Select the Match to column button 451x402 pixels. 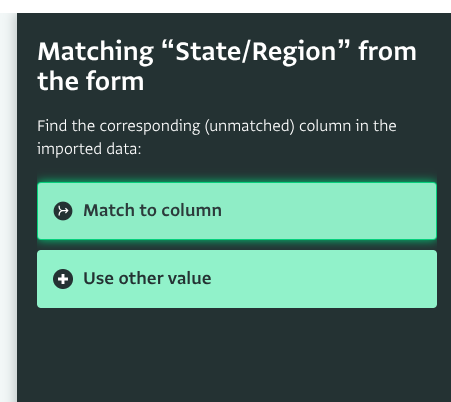(x=237, y=211)
